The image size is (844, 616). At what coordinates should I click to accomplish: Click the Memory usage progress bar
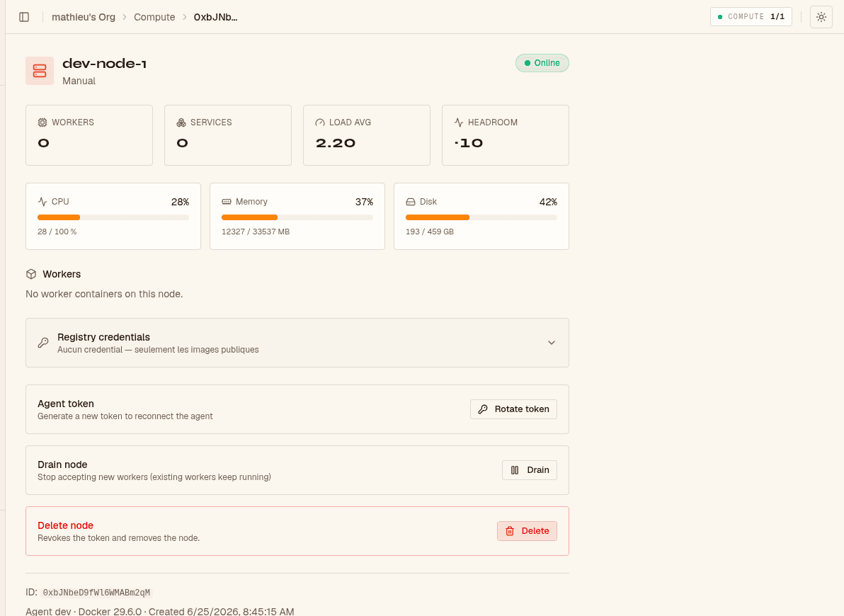(297, 217)
